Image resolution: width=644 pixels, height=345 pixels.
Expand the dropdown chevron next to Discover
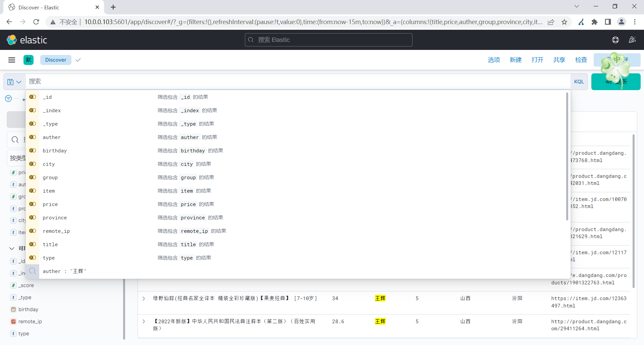(x=78, y=60)
